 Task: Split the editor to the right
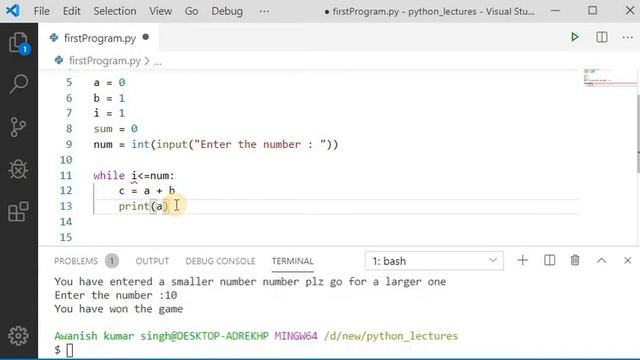pyautogui.click(x=602, y=37)
